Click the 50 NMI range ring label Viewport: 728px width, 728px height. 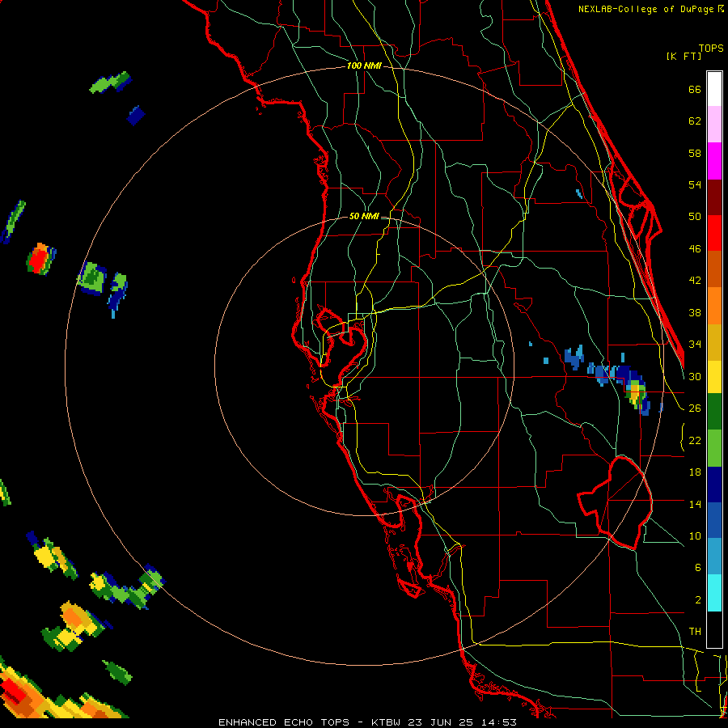[364, 216]
